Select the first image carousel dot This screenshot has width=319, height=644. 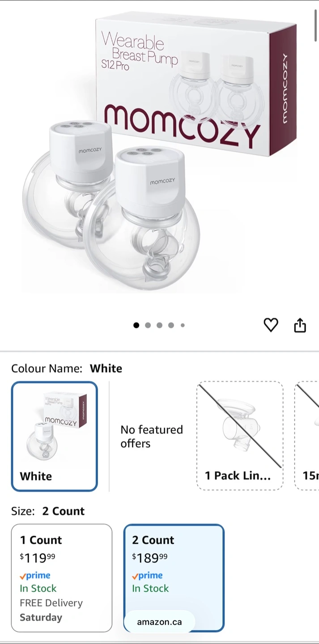coord(136,325)
